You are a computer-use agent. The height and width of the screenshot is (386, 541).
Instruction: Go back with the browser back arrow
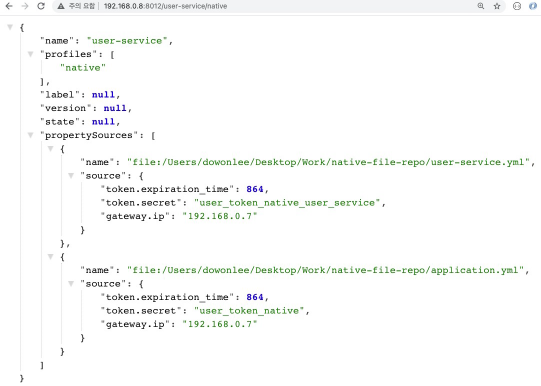[x=9, y=6]
